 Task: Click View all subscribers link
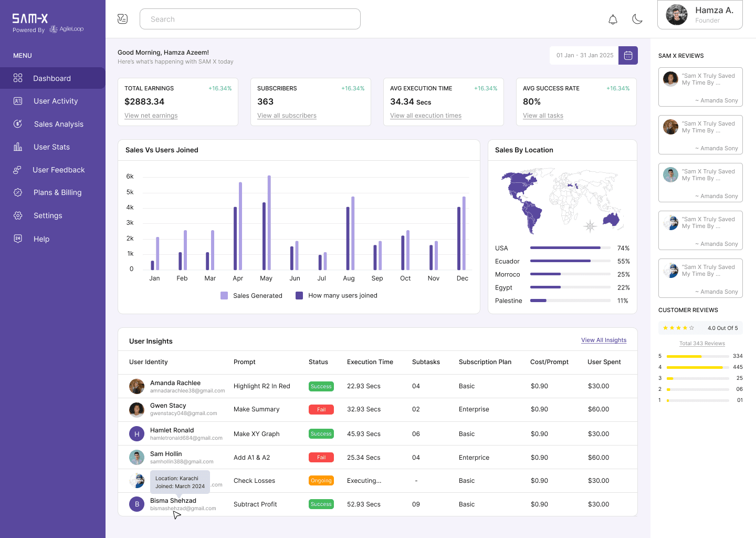tap(287, 116)
